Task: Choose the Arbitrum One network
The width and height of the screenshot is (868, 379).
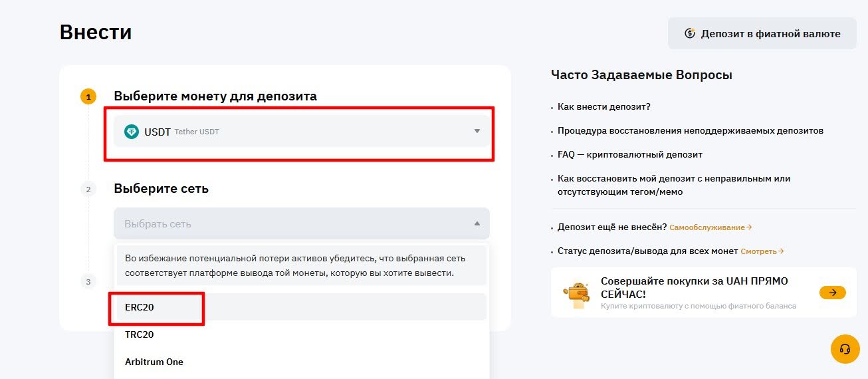Action: click(x=302, y=362)
